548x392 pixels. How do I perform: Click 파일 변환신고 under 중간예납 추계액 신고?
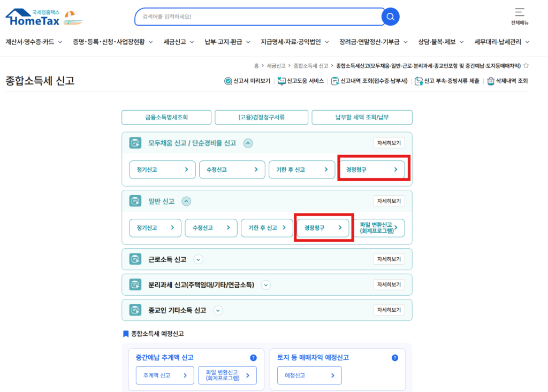pyautogui.click(x=227, y=375)
